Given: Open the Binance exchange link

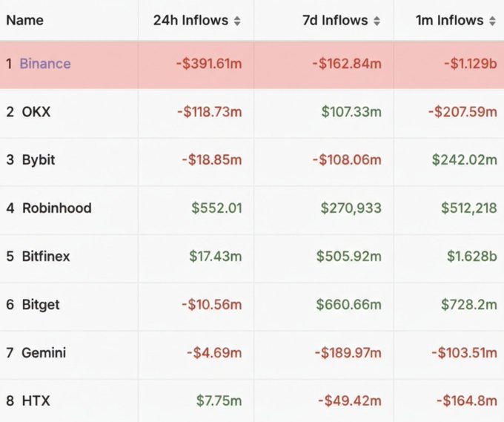Looking at the screenshot, I should 45,64.
